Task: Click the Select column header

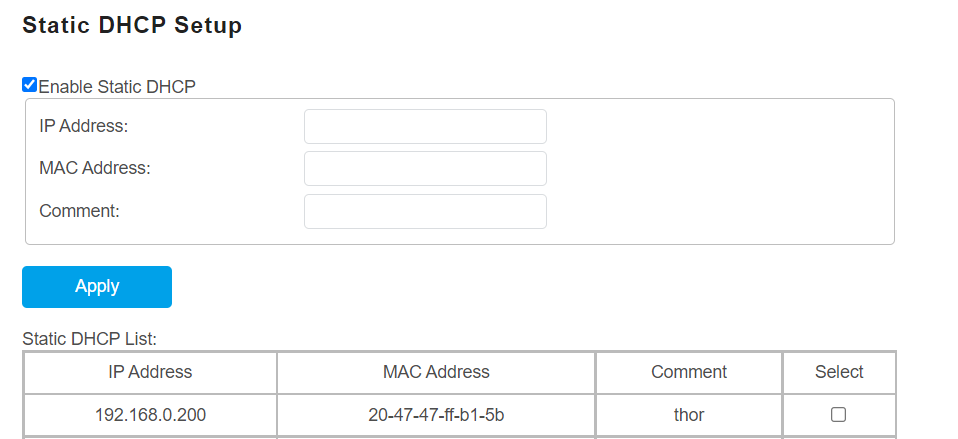Action: pos(839,372)
